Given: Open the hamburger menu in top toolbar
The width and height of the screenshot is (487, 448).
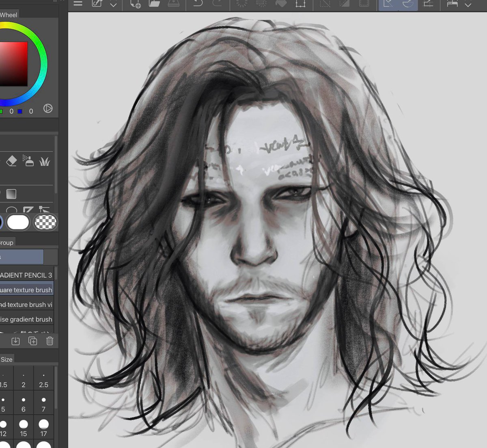Looking at the screenshot, I should (x=78, y=4).
